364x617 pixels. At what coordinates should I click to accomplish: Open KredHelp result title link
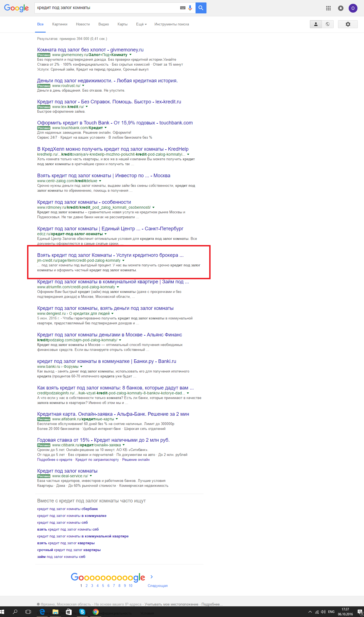click(113, 149)
